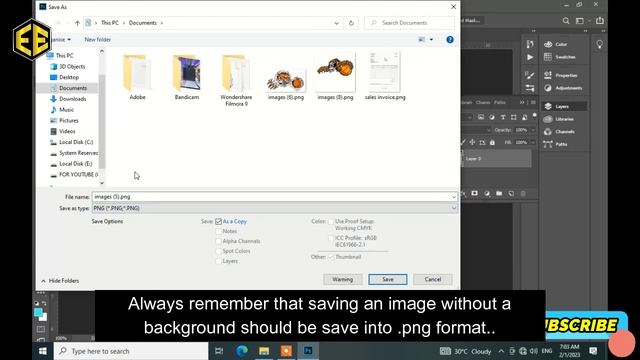The width and height of the screenshot is (640, 360).
Task: Open the lightbulb Learn panel icon
Action: [600, 44]
